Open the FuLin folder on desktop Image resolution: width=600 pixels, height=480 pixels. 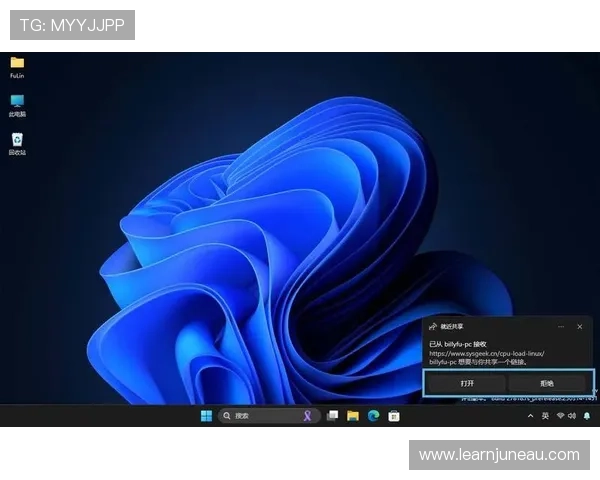[17, 63]
